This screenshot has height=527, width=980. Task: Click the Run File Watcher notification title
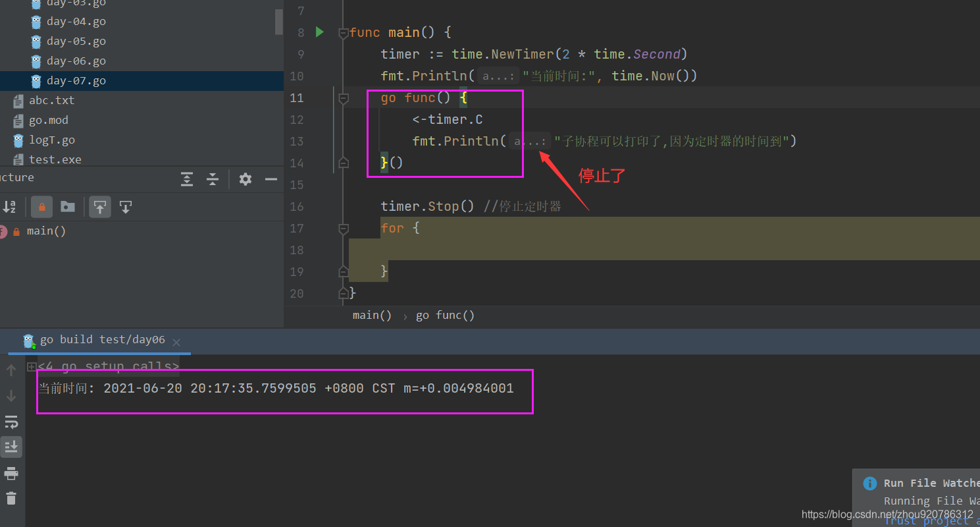[931, 484]
